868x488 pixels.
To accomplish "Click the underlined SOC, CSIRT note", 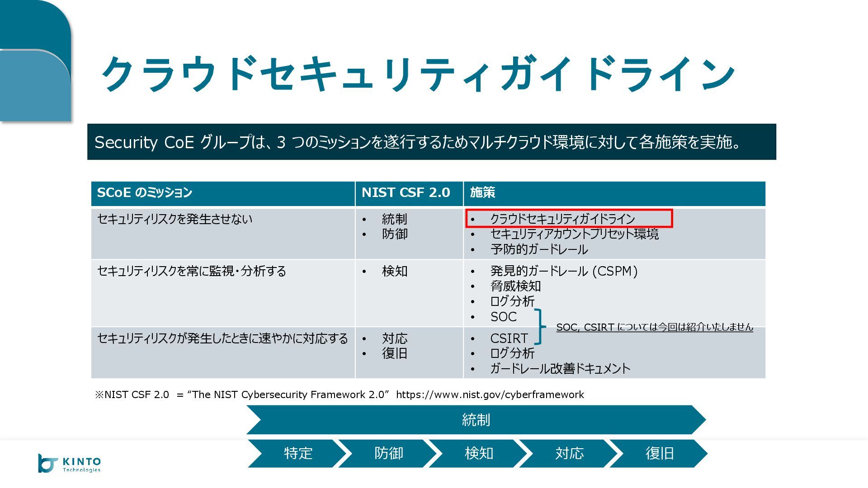I will tap(654, 327).
